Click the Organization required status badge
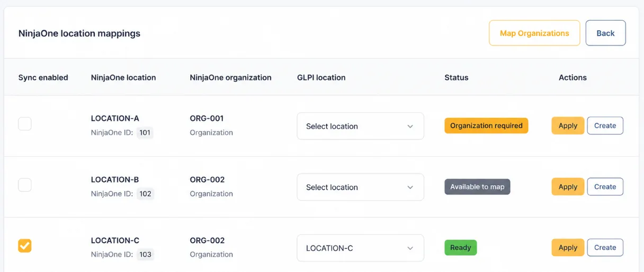The width and height of the screenshot is (644, 272). point(486,125)
